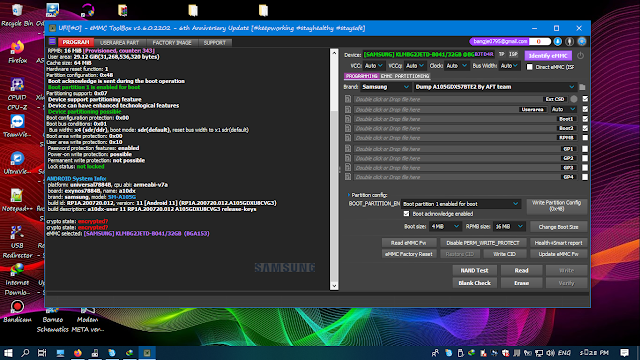The image size is (640, 360).
Task: Click the Erase button
Action: (521, 283)
